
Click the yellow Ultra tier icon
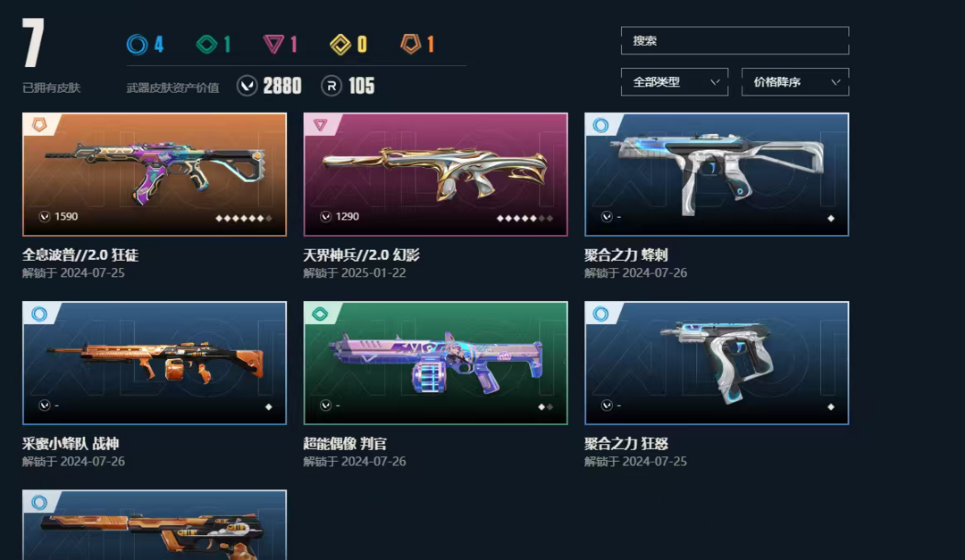tap(340, 45)
